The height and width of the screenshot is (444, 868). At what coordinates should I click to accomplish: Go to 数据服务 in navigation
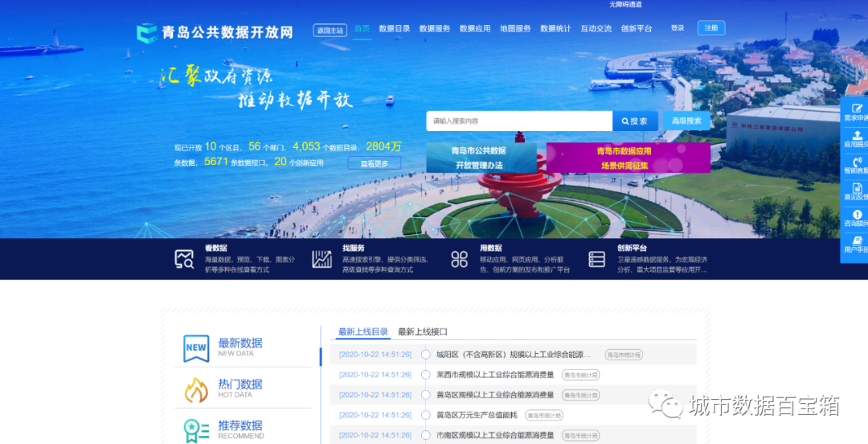435,28
